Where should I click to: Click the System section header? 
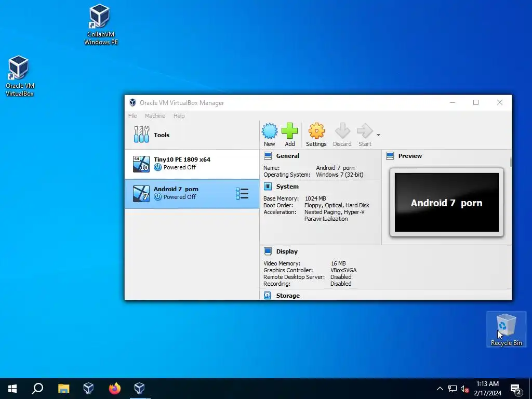click(x=287, y=187)
